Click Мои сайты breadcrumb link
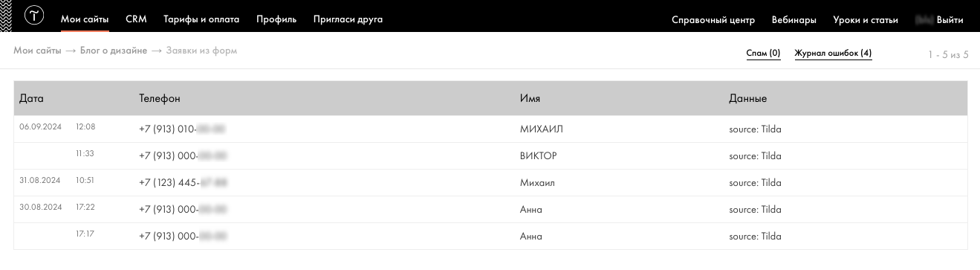Screen dimensions: 980x270 (37, 51)
